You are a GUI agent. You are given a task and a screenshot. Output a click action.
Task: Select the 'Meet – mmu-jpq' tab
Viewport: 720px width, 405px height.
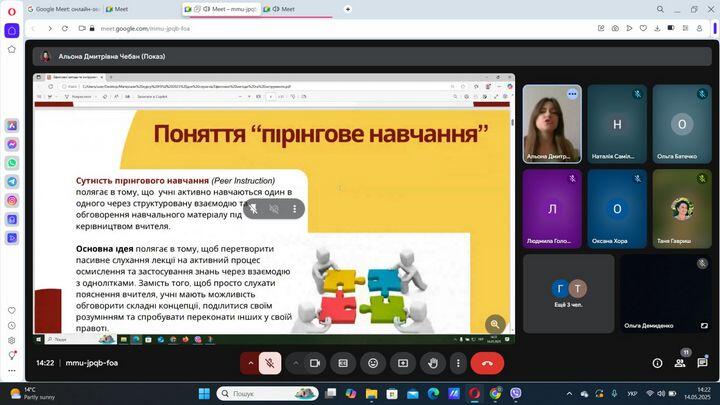[220, 9]
